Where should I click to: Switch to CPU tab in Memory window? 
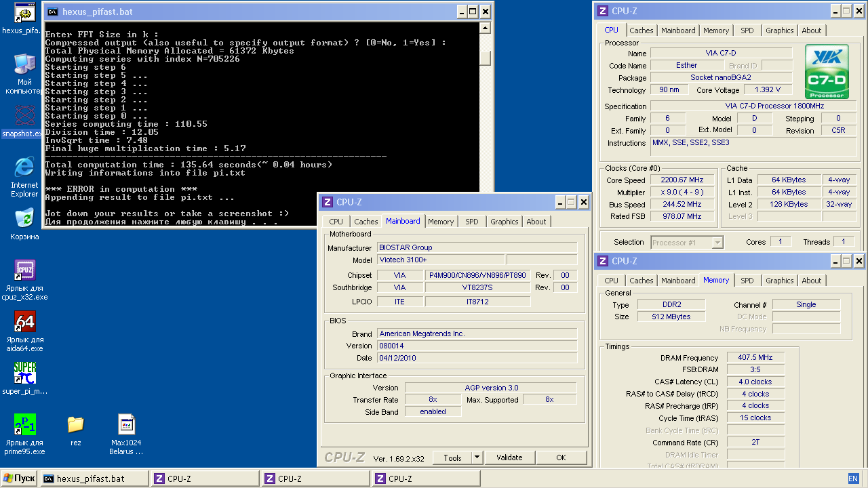[611, 281]
